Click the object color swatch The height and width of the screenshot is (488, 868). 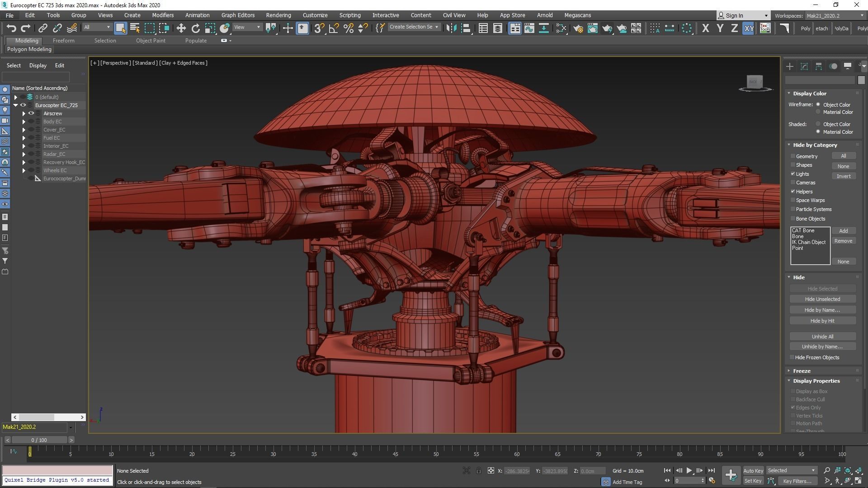click(x=861, y=80)
